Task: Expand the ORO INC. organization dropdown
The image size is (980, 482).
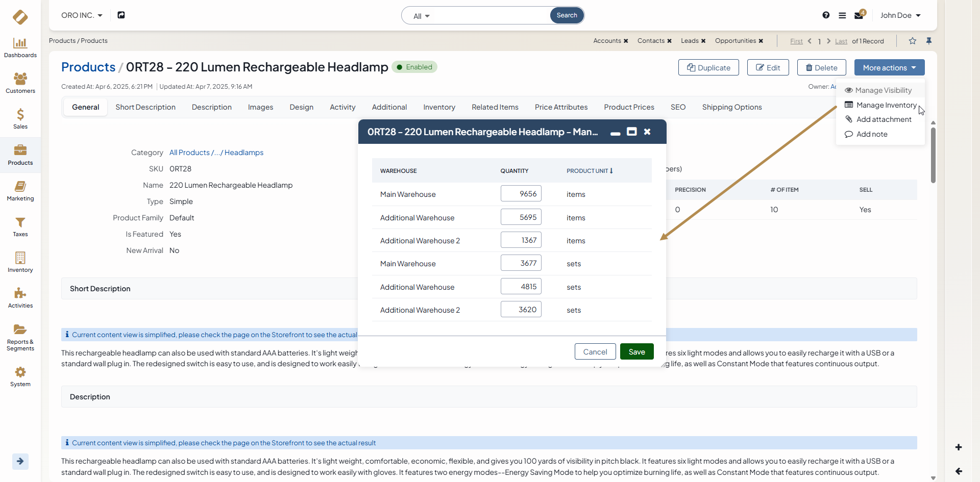Action: pyautogui.click(x=82, y=15)
